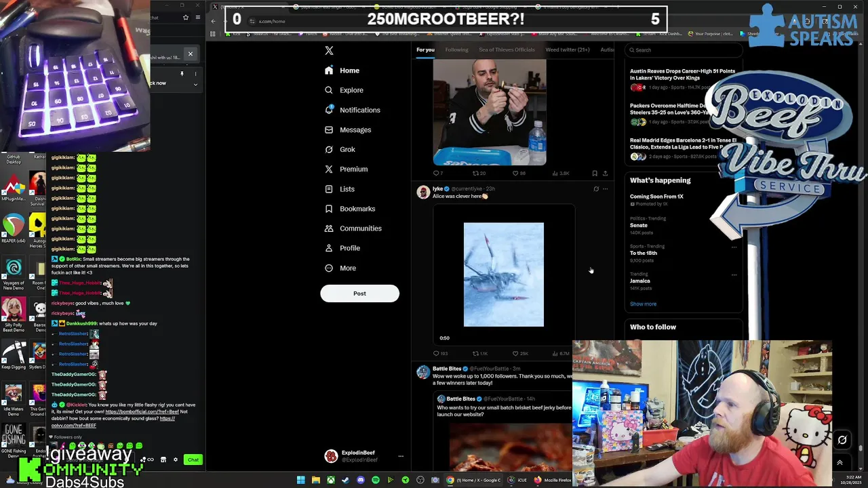Click the X logo in the sidebar
868x488 pixels.
329,50
